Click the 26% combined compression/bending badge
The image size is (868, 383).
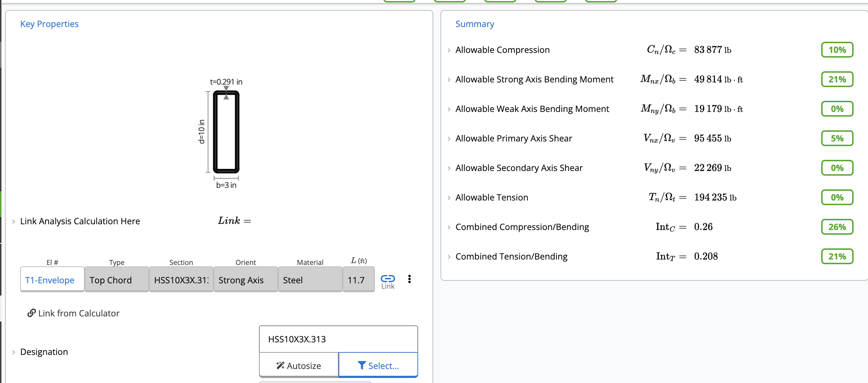pos(837,227)
